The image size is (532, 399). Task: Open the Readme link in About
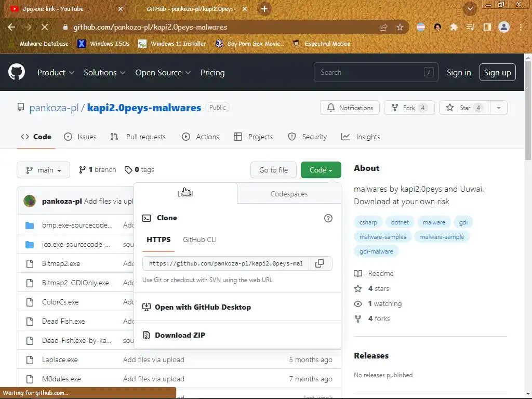[x=374, y=273]
